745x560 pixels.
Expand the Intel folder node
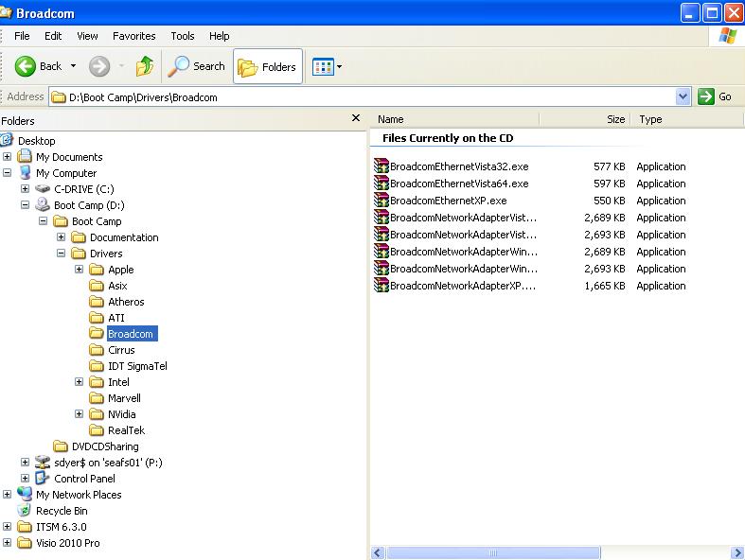[79, 382]
